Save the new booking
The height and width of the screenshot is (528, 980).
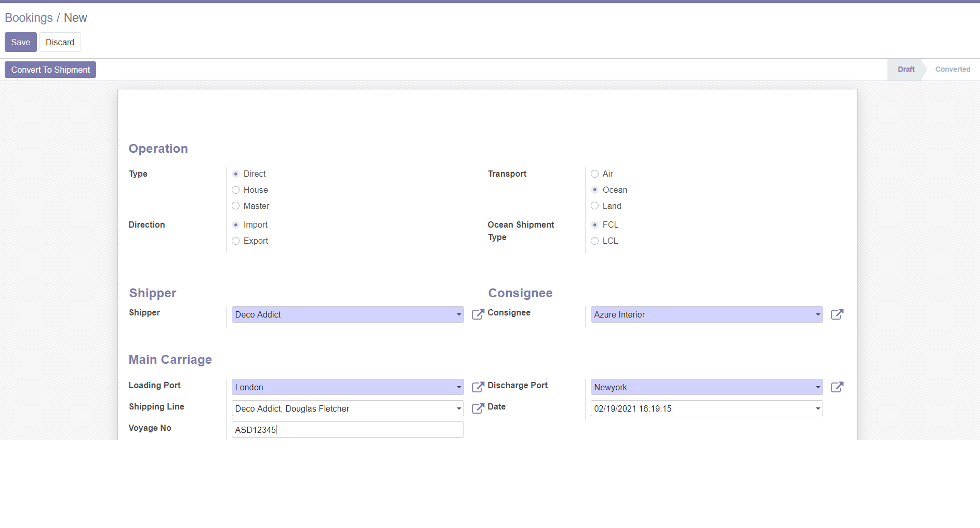tap(21, 42)
